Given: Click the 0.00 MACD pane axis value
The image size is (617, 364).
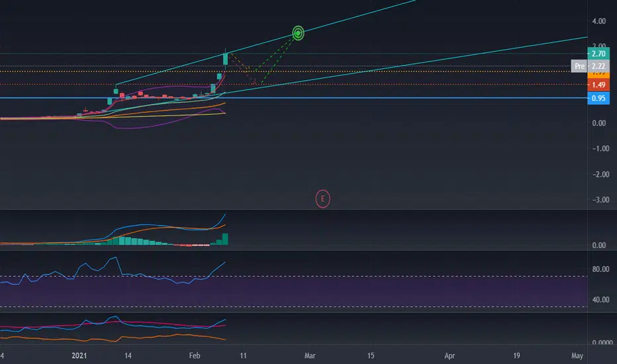Looking at the screenshot, I should [599, 245].
